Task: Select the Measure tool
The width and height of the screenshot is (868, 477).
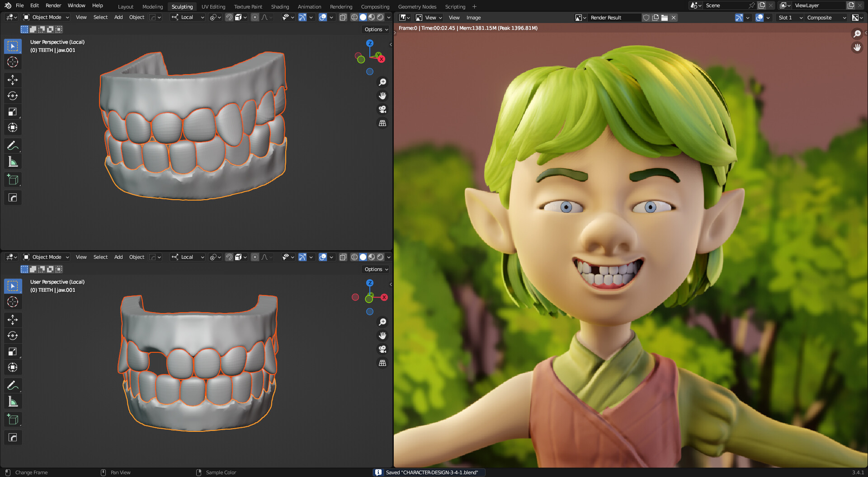Action: [13, 161]
